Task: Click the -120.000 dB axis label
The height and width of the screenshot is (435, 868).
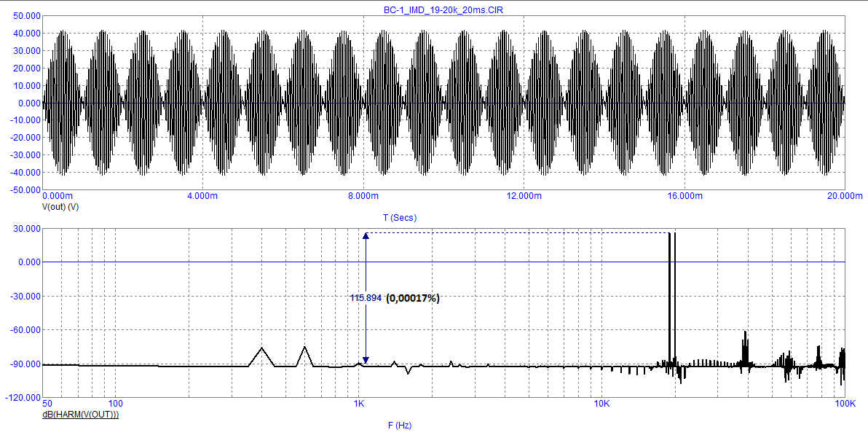Action: tap(24, 398)
